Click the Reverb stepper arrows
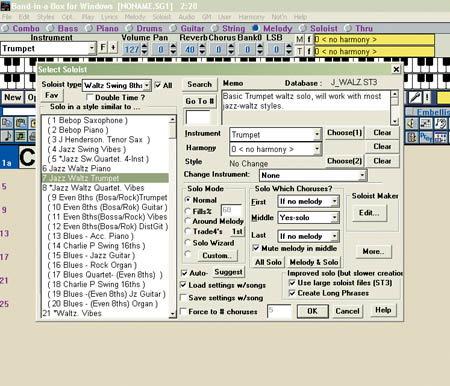This screenshot has width=450, height=386. click(x=202, y=49)
